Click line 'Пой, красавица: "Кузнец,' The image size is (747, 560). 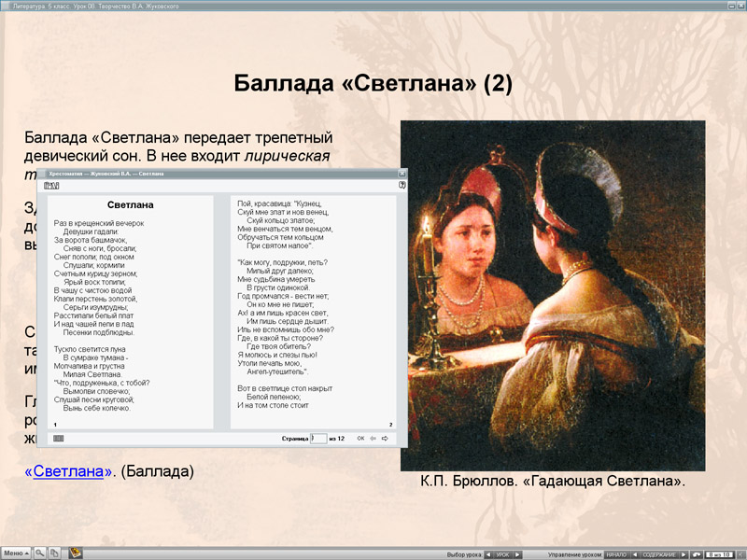point(279,203)
